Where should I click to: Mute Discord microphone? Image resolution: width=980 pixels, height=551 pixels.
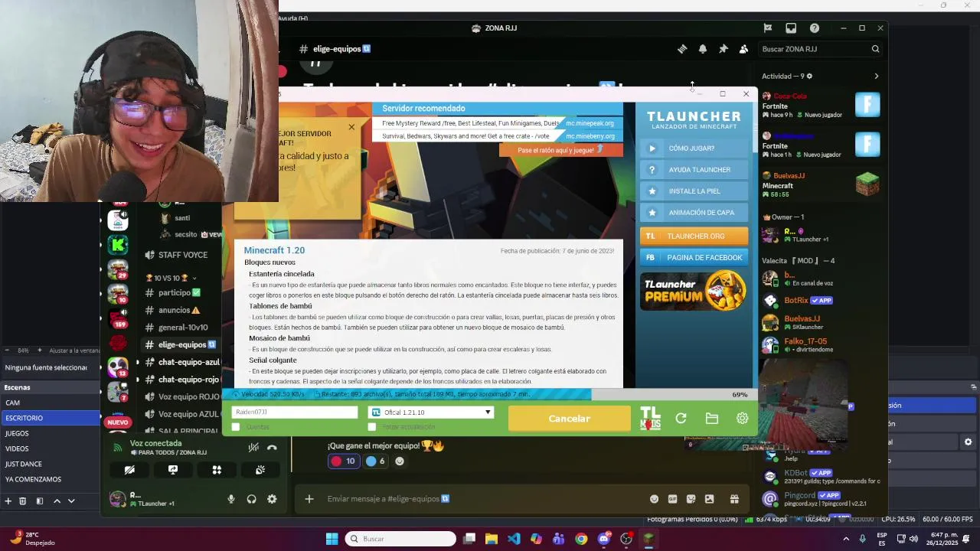click(x=231, y=499)
